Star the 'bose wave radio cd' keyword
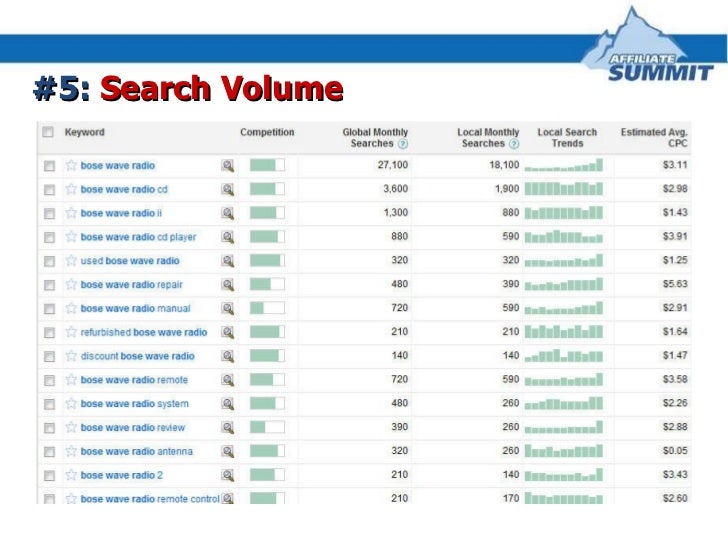The width and height of the screenshot is (728, 546). coord(71,189)
